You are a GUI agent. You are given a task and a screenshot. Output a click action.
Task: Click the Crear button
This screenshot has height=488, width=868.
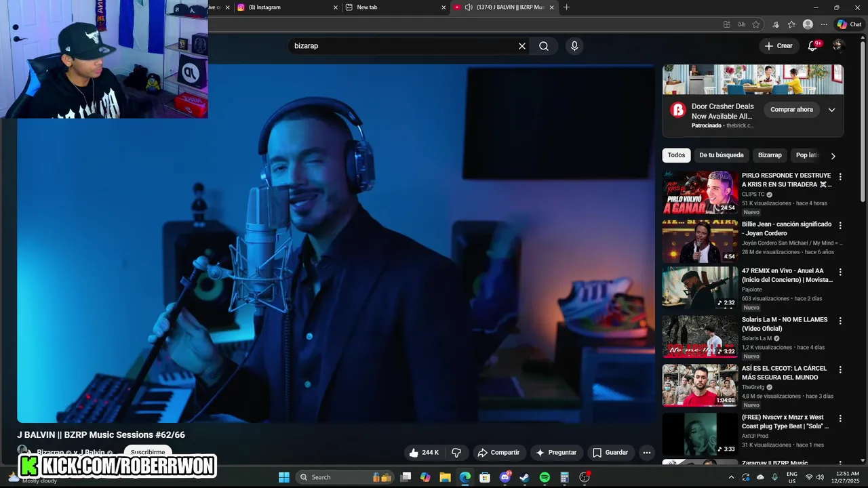pyautogui.click(x=778, y=45)
